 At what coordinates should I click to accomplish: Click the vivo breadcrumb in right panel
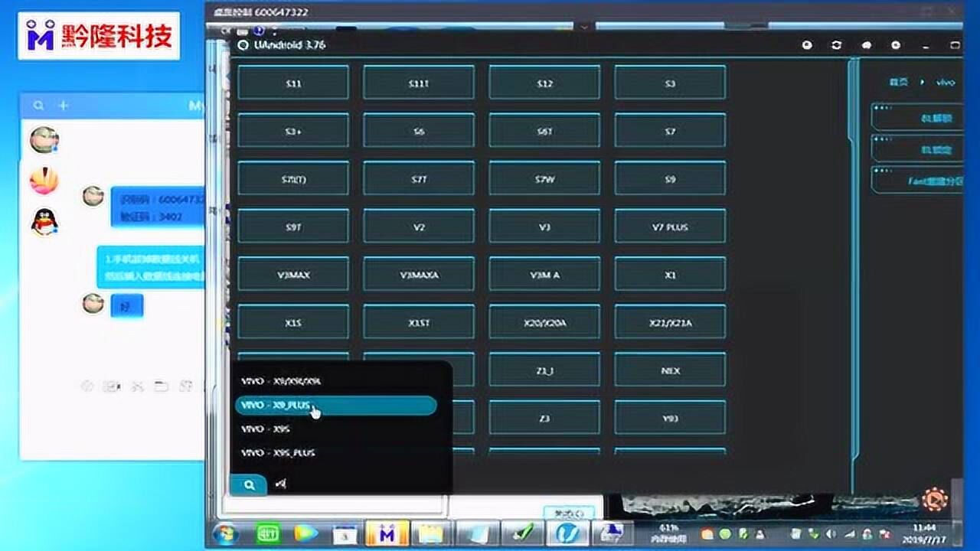point(946,82)
